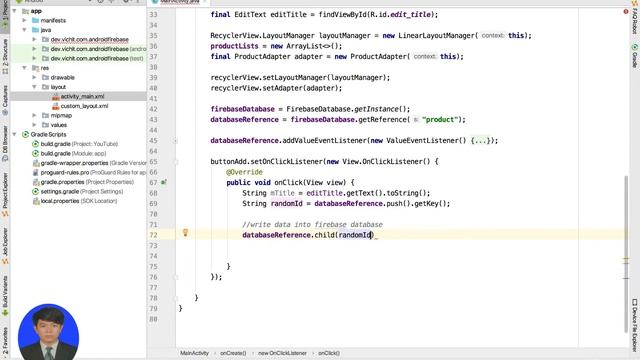Select local.properties (SDK Location)
This screenshot has width=640, height=360.
tap(79, 201)
